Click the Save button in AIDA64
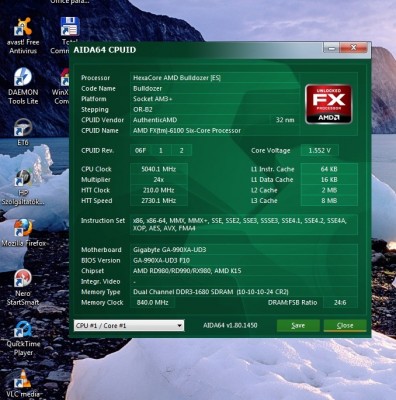The width and height of the screenshot is (396, 400). tap(298, 326)
